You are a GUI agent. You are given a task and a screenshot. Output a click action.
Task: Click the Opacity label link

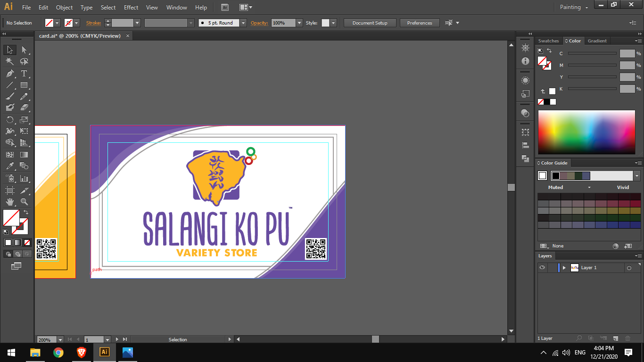259,23
